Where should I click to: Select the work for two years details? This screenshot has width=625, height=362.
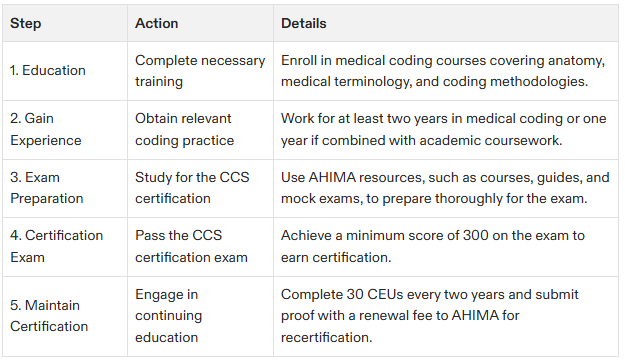click(446, 130)
